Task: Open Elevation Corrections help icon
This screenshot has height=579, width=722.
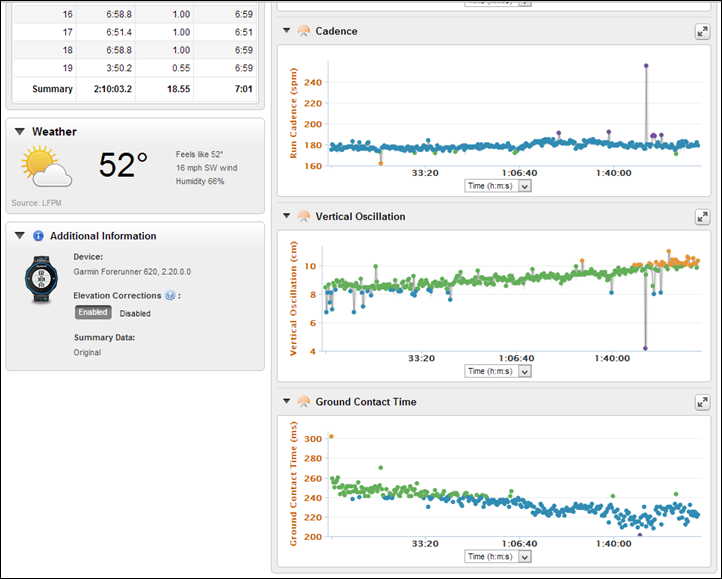Action: [170, 295]
